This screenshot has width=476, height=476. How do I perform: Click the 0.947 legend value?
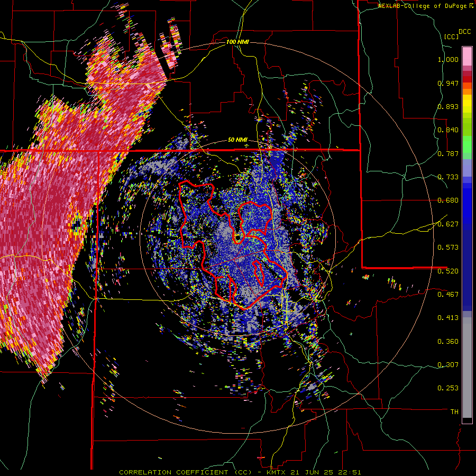click(448, 83)
